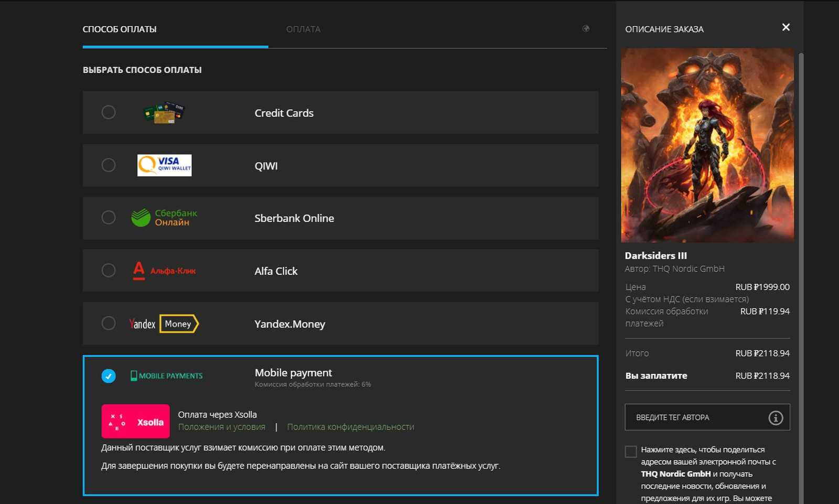Click the Mobile Payments phone logo

[x=166, y=376]
